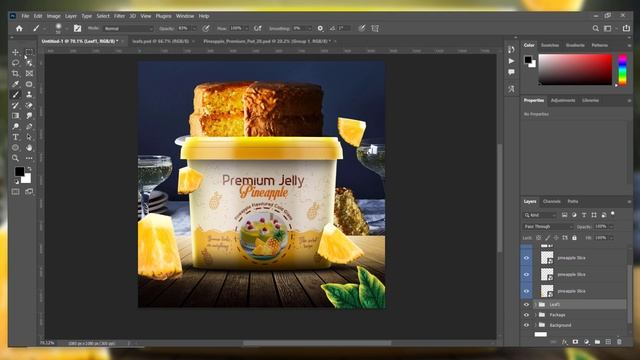This screenshot has width=640, height=360.
Task: Click the canvas vertical scrollbar
Action: (x=500, y=198)
